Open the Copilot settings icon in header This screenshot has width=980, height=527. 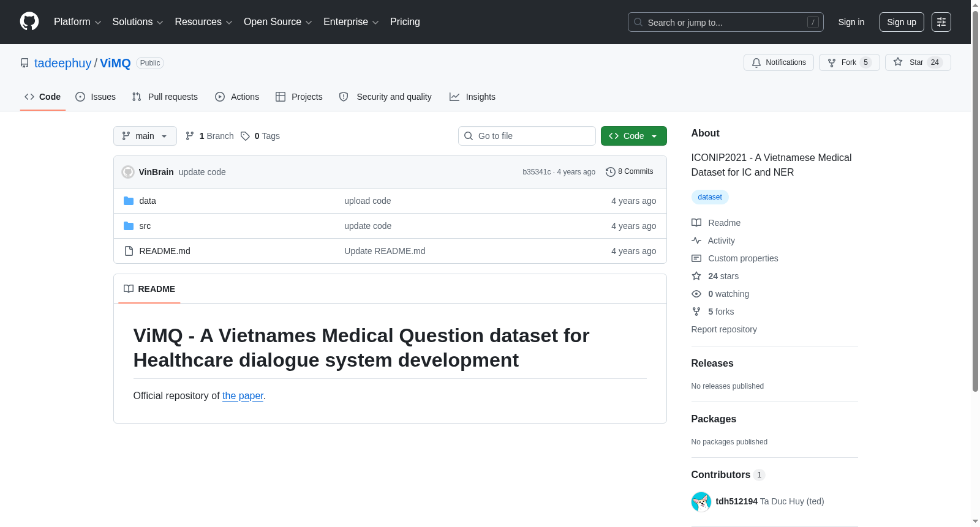coord(941,22)
